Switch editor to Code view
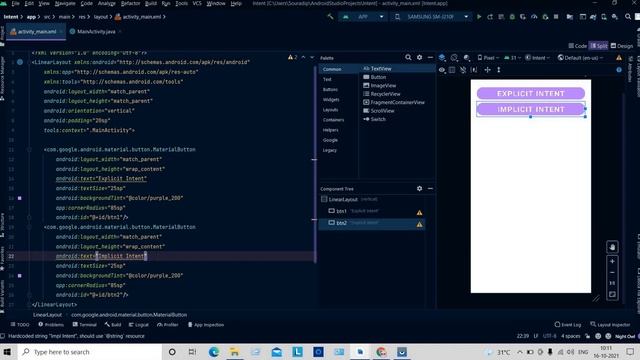Image resolution: width=640 pixels, height=360 pixels. (578, 46)
